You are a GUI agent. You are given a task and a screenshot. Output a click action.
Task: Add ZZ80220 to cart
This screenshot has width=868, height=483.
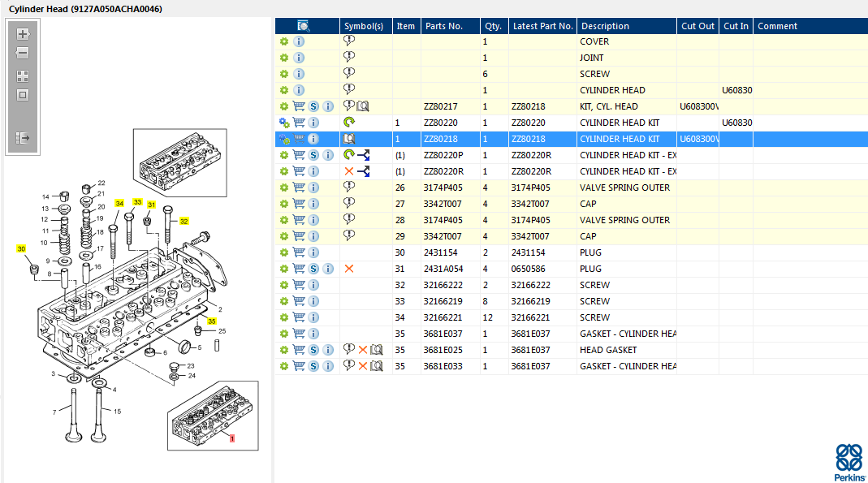299,123
